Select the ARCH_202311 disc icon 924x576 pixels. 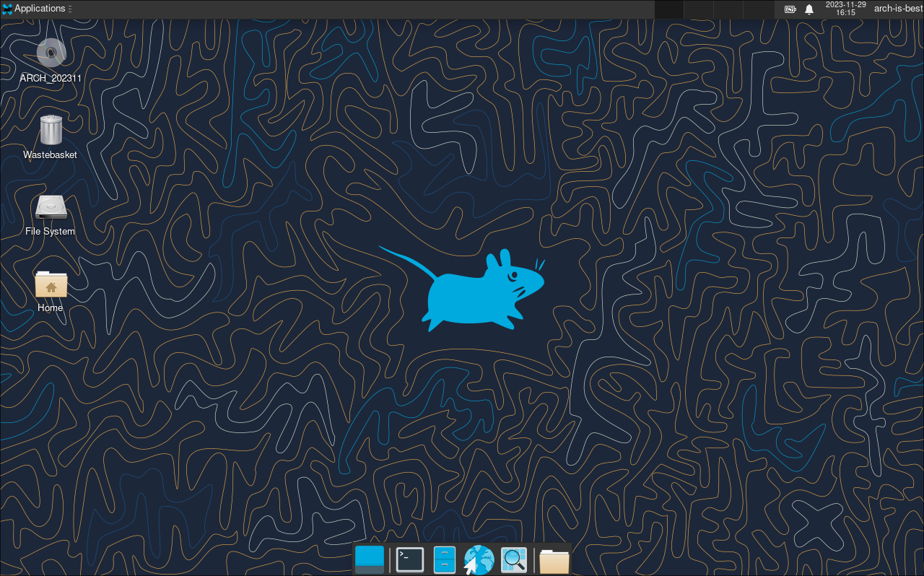tap(51, 52)
